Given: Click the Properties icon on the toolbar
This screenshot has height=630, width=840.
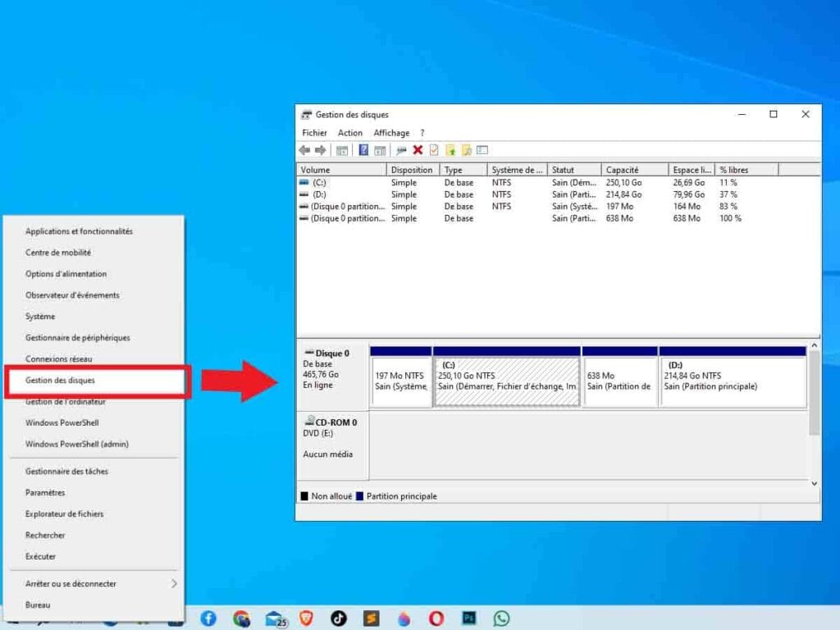Looking at the screenshot, I should [436, 150].
